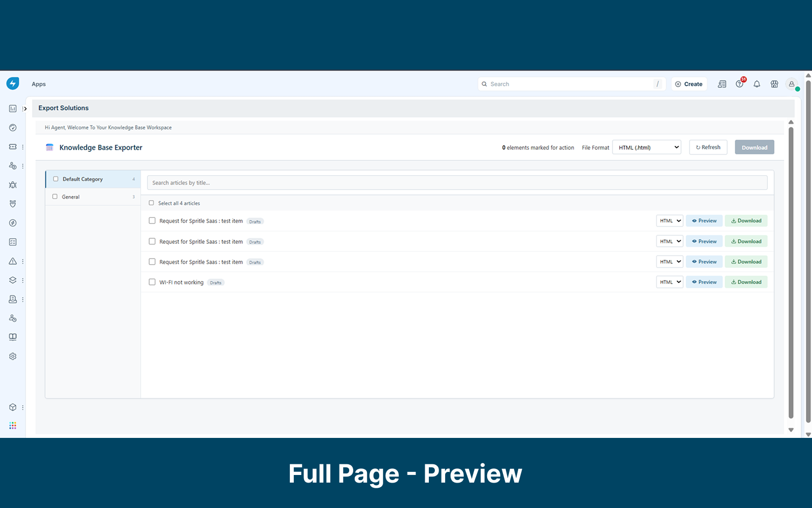Screen dimensions: 812x508
Task: Open the stacked layers Assets icon
Action: (13, 280)
